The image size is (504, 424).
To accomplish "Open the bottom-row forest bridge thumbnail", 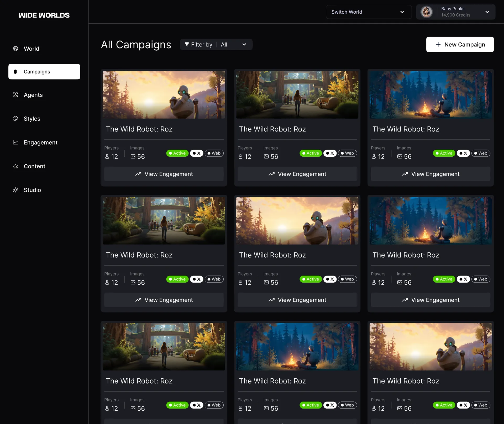I will point(164,347).
